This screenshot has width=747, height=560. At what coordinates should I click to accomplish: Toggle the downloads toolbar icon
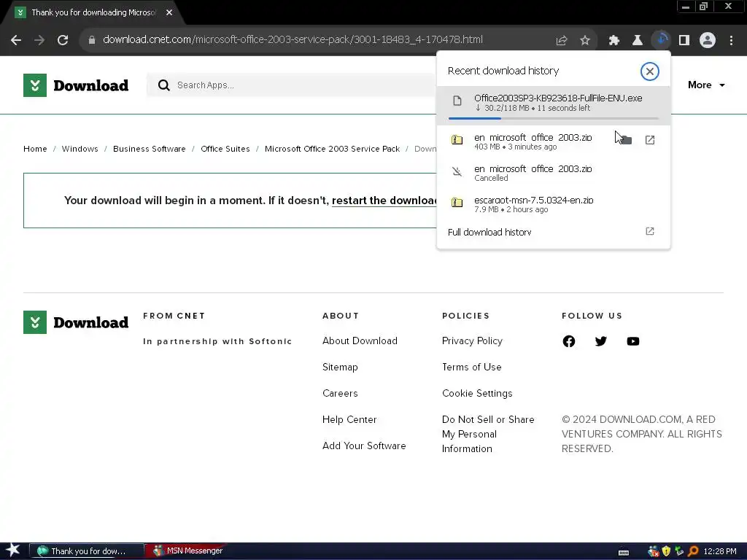coord(661,41)
